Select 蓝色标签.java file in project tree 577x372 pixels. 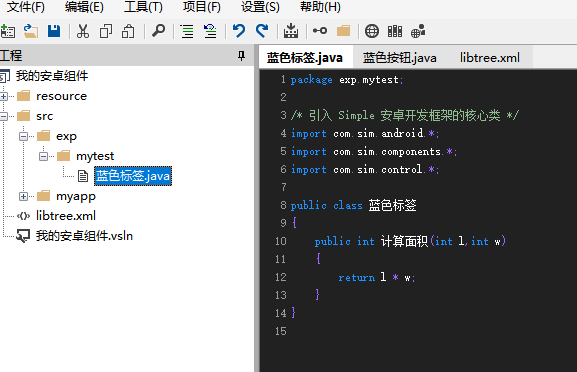coord(133,176)
